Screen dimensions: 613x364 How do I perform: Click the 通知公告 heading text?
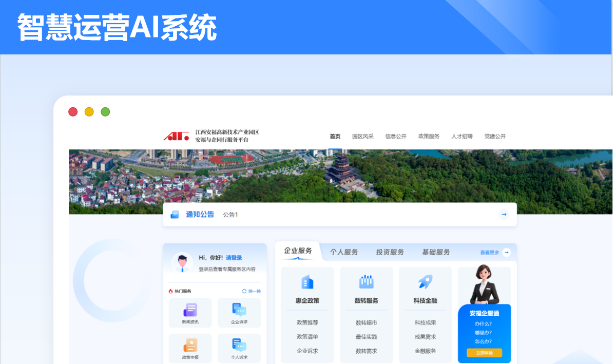[200, 214]
